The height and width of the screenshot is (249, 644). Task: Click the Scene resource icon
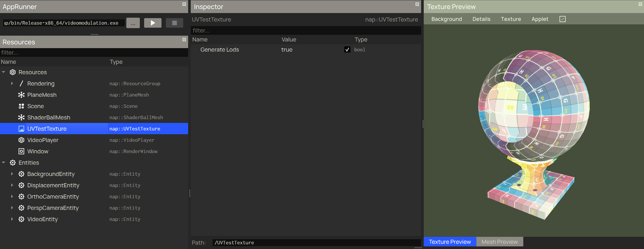coord(21,106)
